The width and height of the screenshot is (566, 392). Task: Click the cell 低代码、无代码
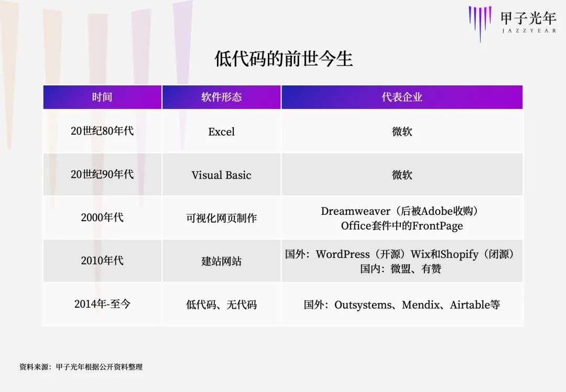click(x=221, y=304)
